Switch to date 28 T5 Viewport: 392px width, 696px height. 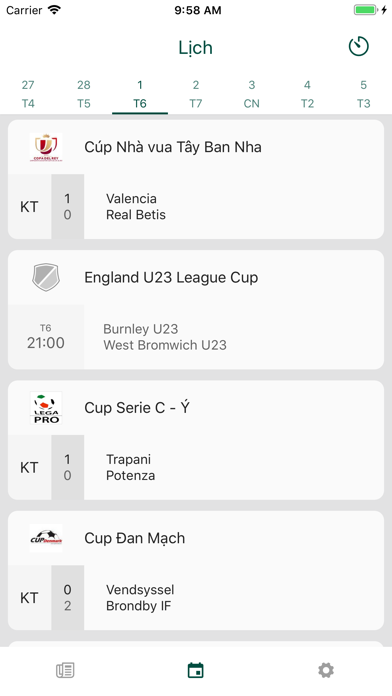click(84, 94)
